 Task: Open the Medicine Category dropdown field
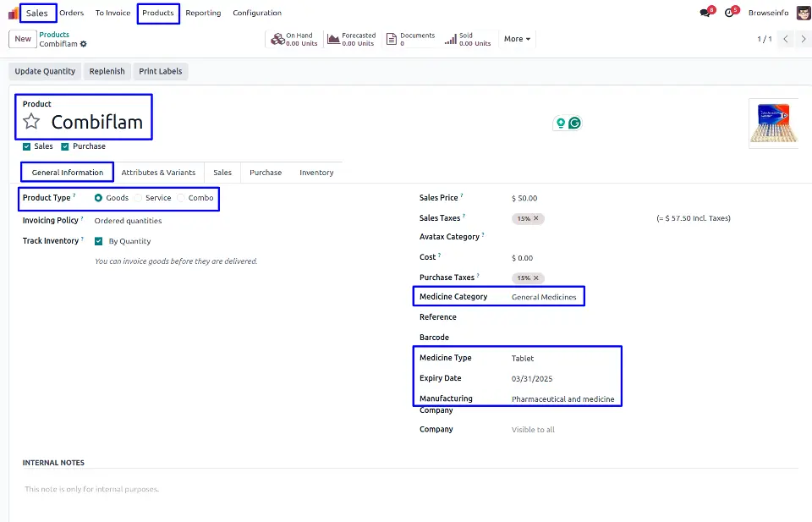tap(544, 297)
